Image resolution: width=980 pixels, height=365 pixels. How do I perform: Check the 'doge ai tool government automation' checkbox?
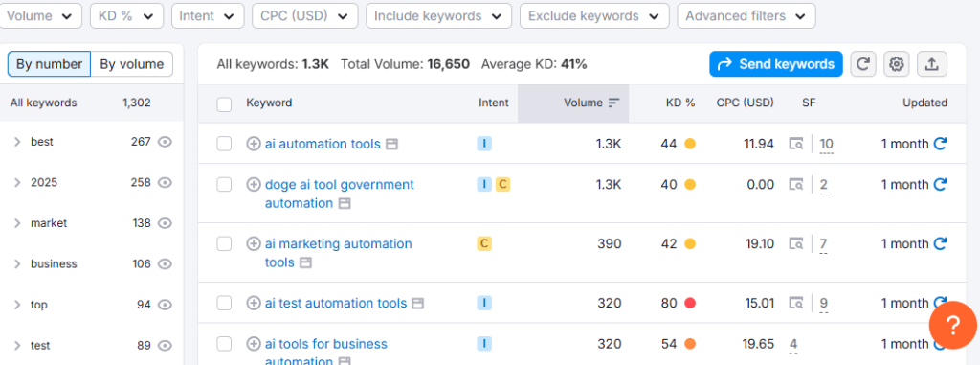coord(224,185)
